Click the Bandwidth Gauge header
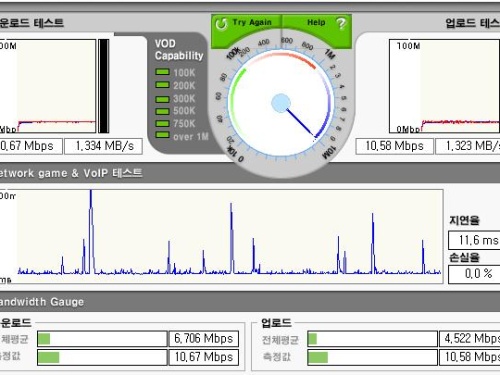Image resolution: width=500 pixels, height=375 pixels. pos(42,302)
